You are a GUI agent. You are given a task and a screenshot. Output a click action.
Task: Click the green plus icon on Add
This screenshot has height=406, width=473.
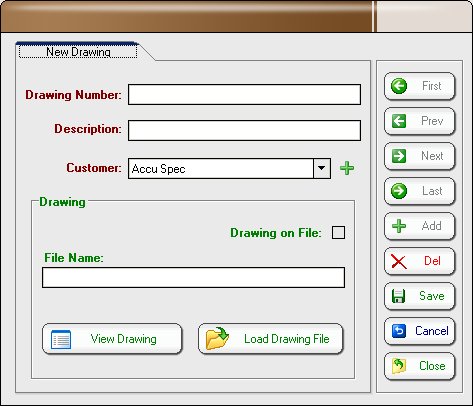coord(399,226)
